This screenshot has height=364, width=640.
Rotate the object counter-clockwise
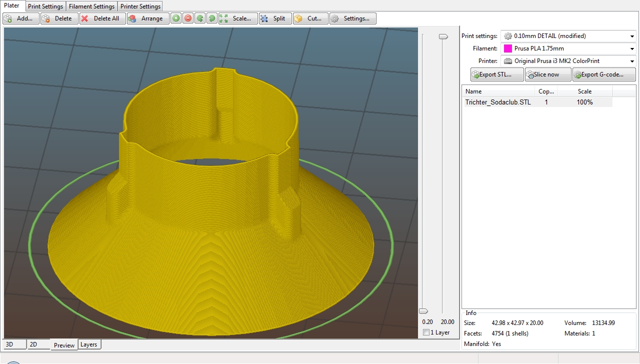[200, 18]
